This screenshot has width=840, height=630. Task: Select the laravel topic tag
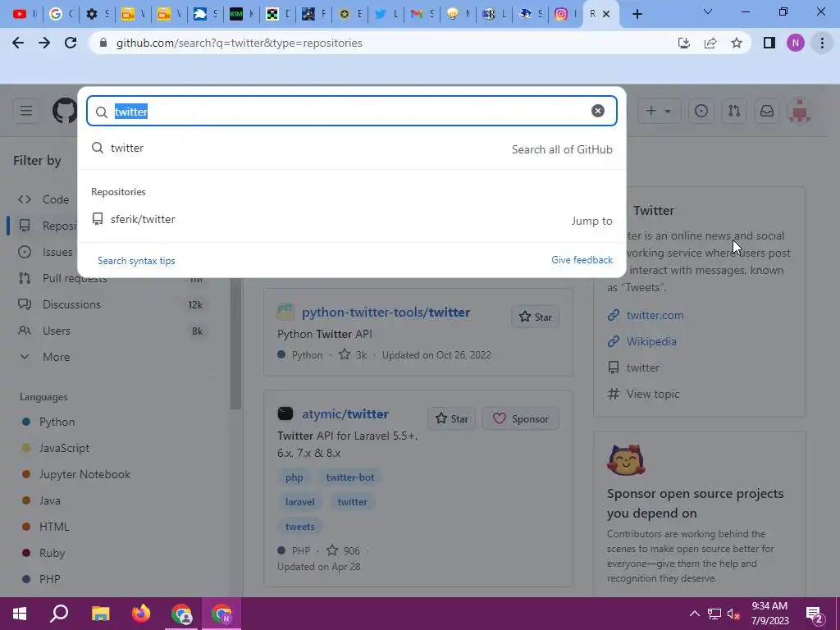coord(300,502)
